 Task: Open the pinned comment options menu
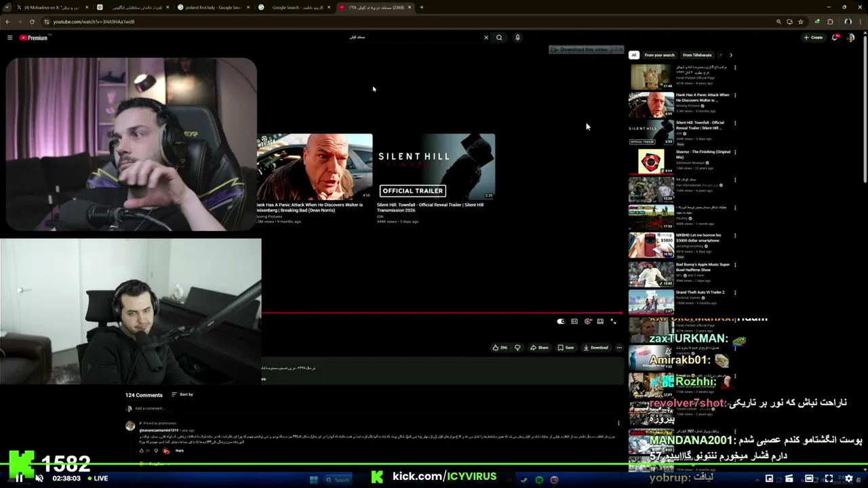coord(618,424)
